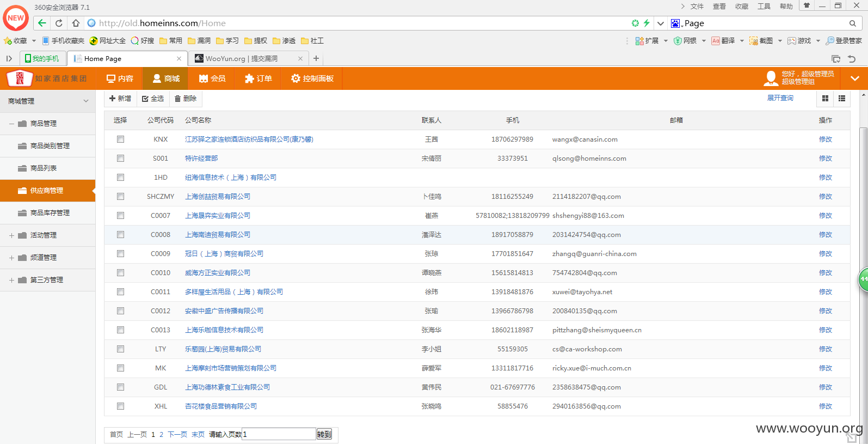Click the 全选 select-all button
The image size is (868, 444).
(x=153, y=99)
